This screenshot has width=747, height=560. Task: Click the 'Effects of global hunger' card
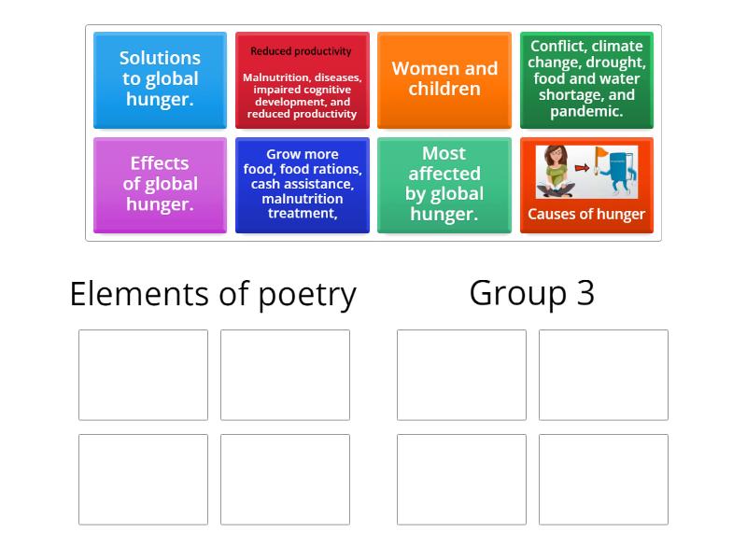click(x=160, y=185)
